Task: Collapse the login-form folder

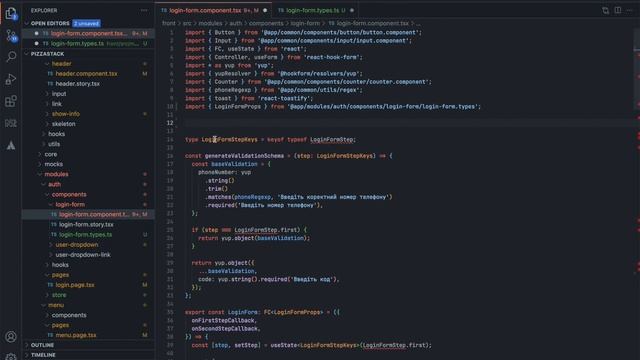Action: point(70,204)
